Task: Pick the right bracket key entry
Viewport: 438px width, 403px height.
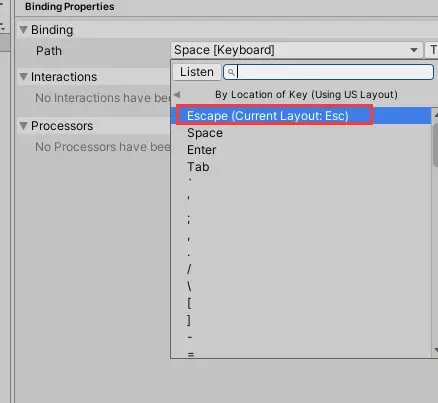Action: tap(189, 320)
